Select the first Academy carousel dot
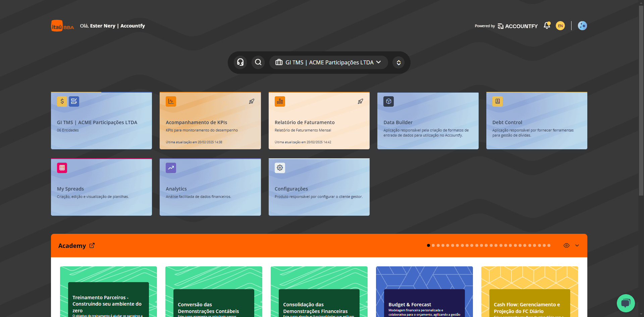The height and width of the screenshot is (317, 644). [x=428, y=246]
